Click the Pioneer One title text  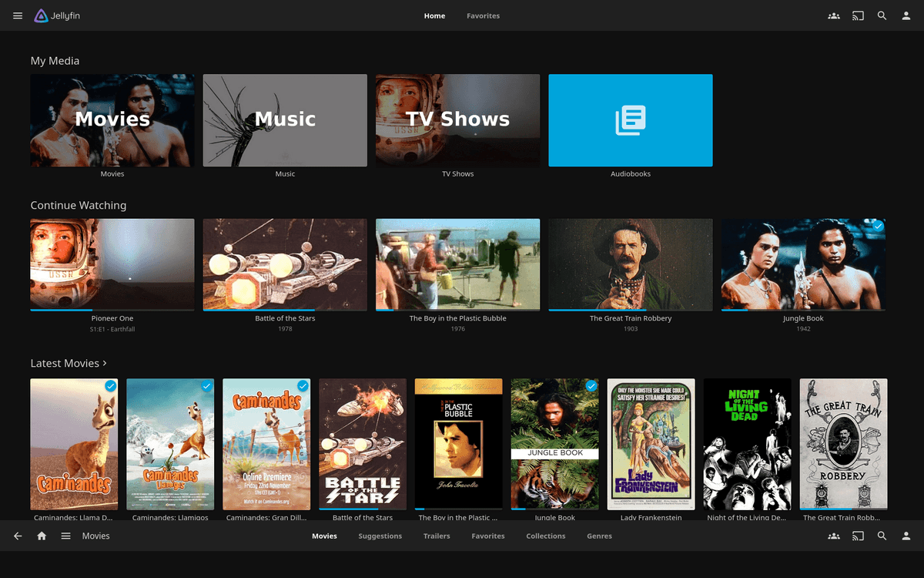pos(112,318)
